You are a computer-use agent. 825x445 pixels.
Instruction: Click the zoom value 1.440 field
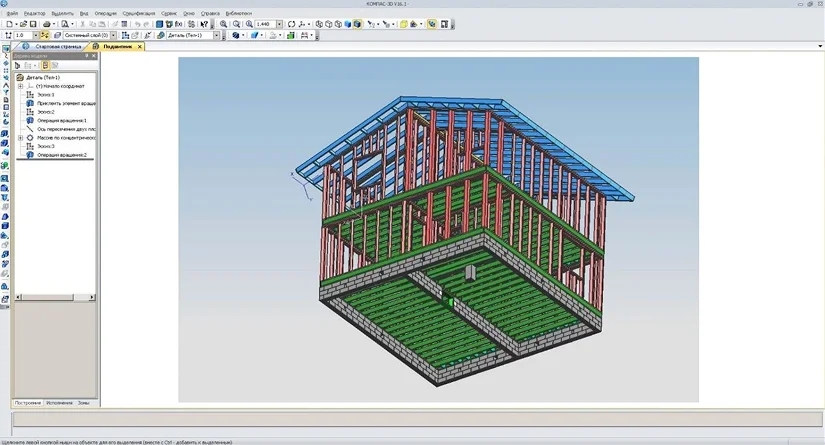[265, 24]
